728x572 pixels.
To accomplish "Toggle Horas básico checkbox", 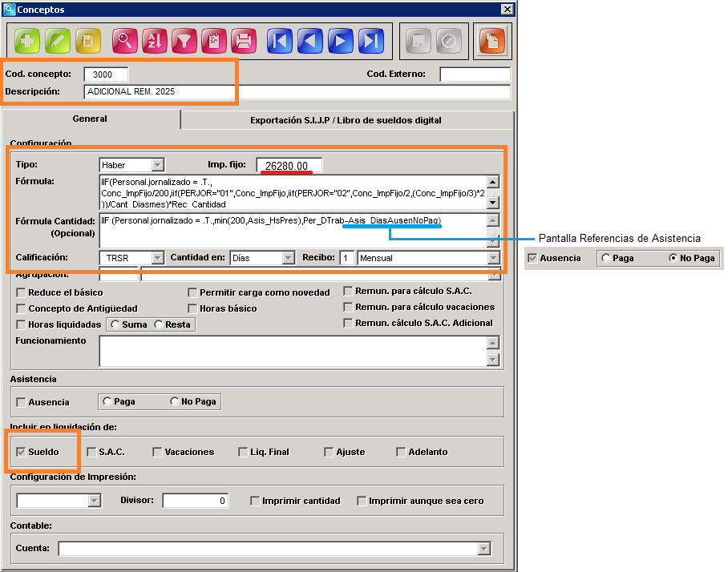I will point(192,308).
